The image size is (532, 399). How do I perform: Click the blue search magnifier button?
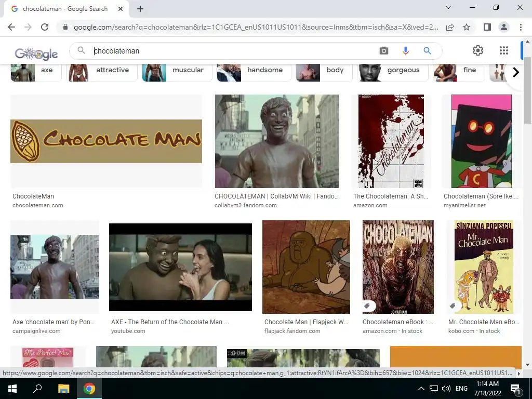[427, 51]
